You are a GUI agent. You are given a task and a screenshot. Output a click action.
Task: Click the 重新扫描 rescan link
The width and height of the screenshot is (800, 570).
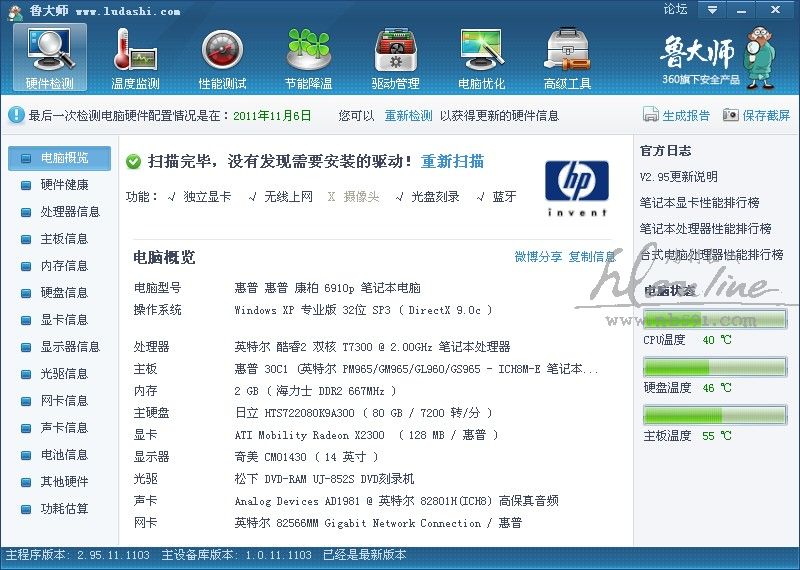(452, 161)
